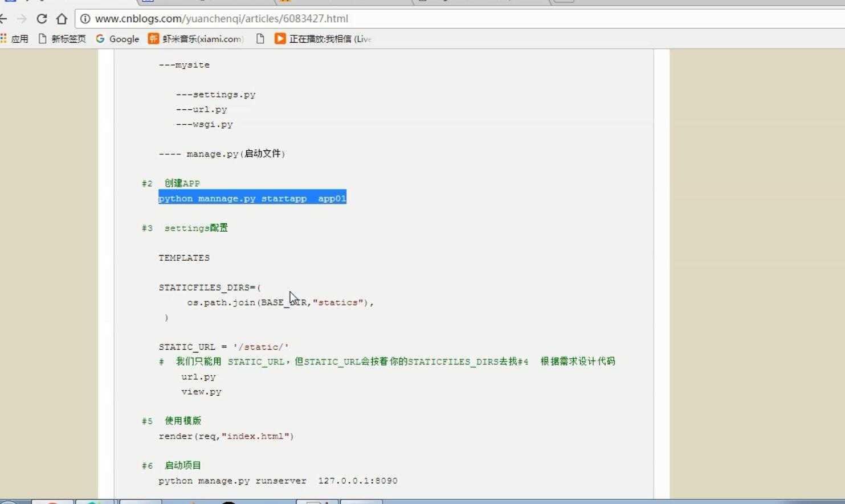
Task: Click the #2 创建APP heading
Action: tap(171, 183)
